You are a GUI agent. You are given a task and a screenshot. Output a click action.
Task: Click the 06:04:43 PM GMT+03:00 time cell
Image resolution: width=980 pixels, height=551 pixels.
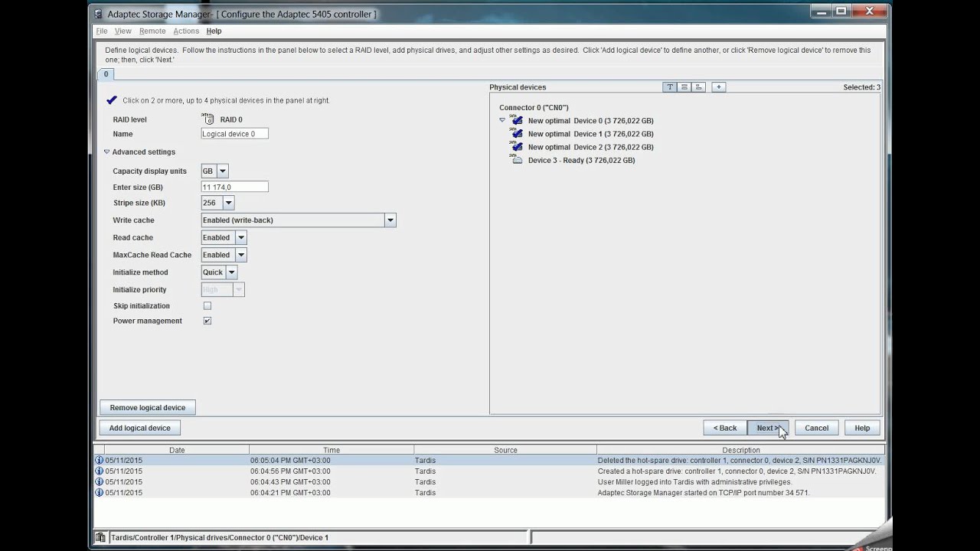[290, 482]
